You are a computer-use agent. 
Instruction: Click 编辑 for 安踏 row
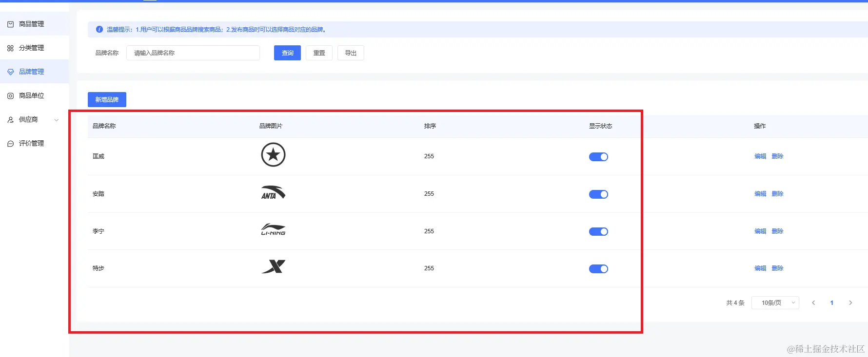(x=760, y=194)
